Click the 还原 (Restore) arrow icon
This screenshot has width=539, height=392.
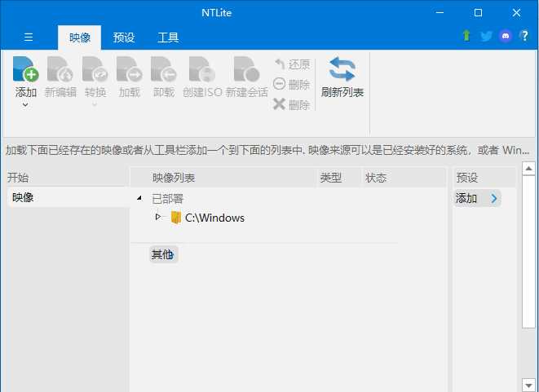pyautogui.click(x=280, y=64)
